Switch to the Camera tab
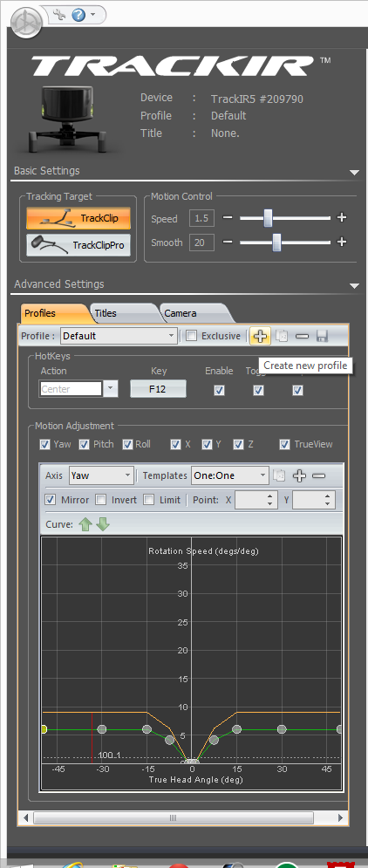This screenshot has height=868, width=368. click(195, 313)
